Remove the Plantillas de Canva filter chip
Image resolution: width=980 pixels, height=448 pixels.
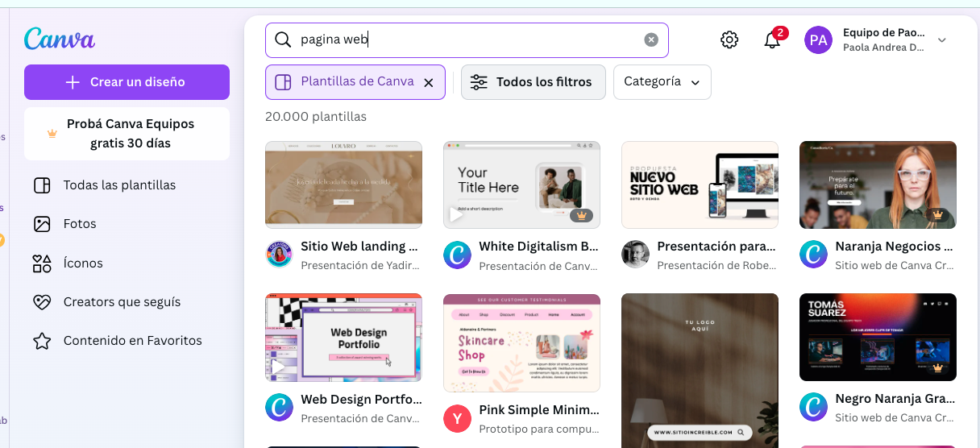[429, 82]
